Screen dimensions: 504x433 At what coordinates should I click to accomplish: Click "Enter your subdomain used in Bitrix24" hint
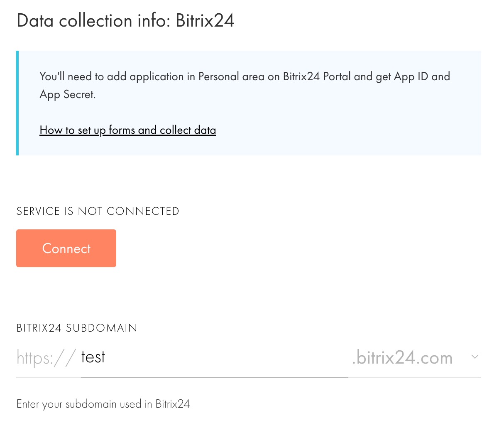click(103, 404)
